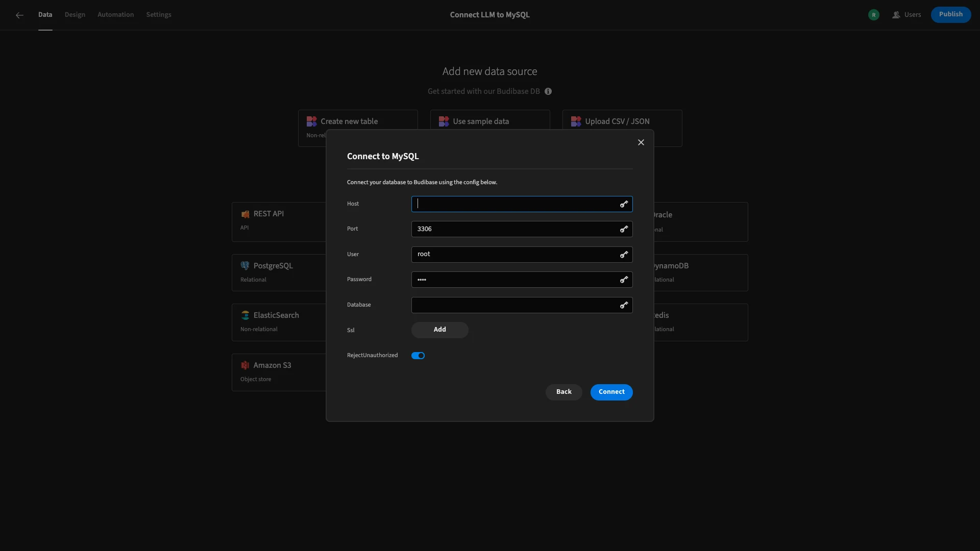Click the Back button in dialog
Image resolution: width=980 pixels, height=551 pixels.
click(x=563, y=392)
